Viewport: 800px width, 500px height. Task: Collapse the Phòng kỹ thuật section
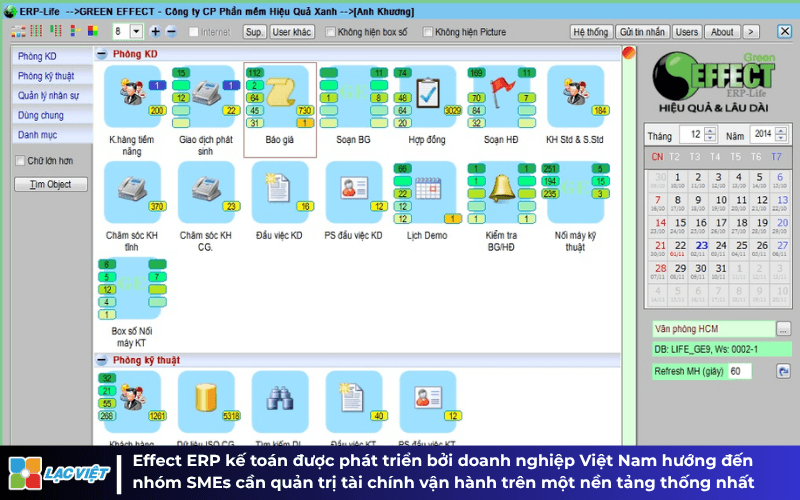(x=102, y=360)
